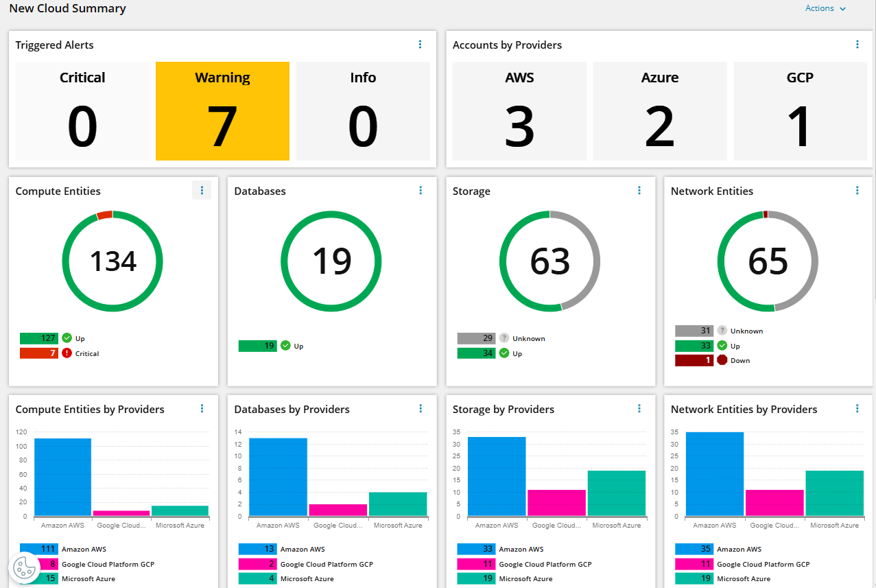This screenshot has width=876, height=588.
Task: Click the Unknown question icon in Storage
Action: [x=504, y=338]
